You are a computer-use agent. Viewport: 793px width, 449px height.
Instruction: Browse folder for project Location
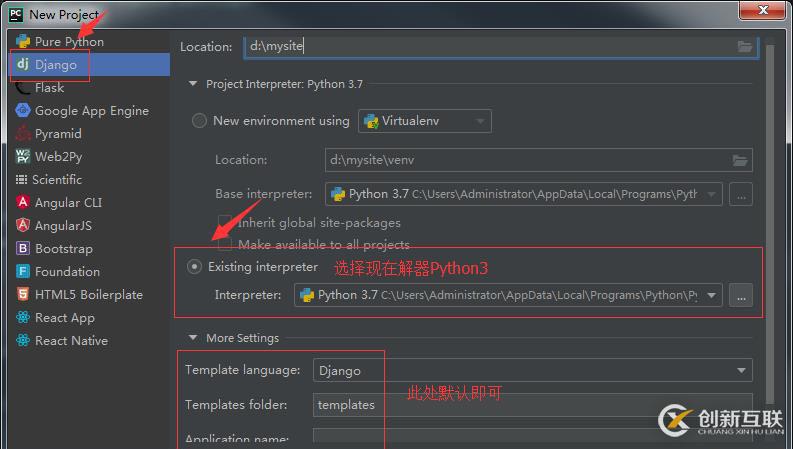[x=744, y=47]
